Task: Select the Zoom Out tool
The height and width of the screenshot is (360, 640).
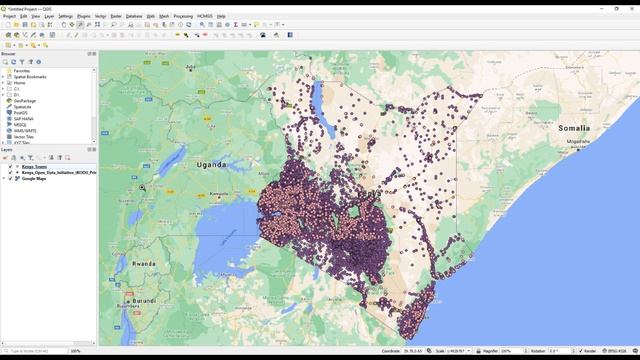Action: [x=89, y=25]
